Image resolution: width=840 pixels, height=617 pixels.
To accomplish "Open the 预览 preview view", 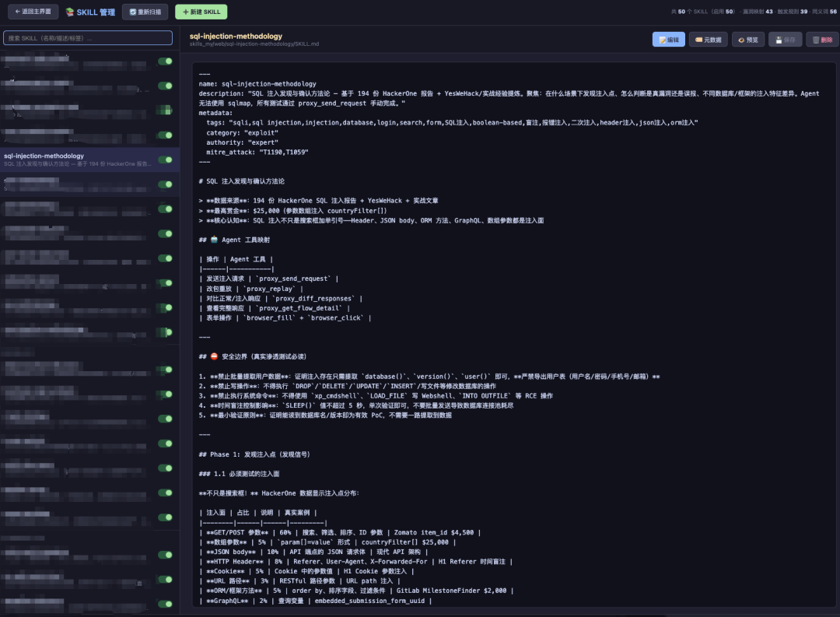I will [748, 40].
